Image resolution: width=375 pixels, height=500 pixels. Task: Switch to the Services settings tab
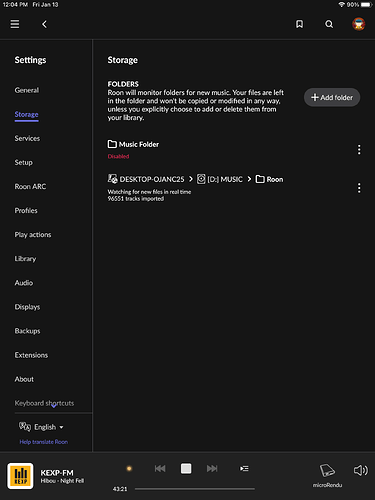click(27, 138)
